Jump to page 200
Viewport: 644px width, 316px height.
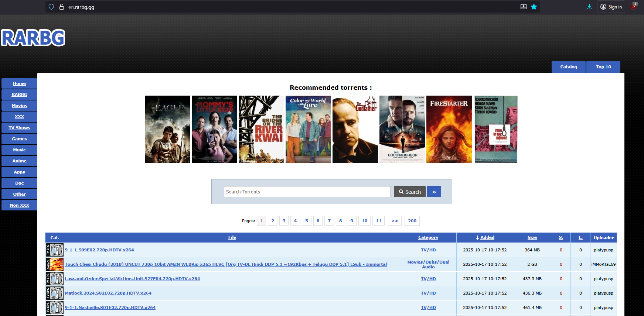pyautogui.click(x=412, y=221)
